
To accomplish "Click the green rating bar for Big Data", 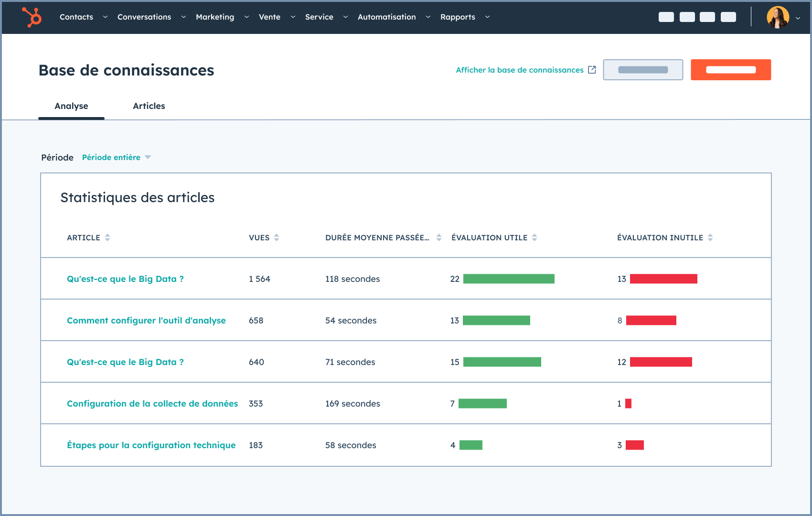I will click(x=508, y=279).
